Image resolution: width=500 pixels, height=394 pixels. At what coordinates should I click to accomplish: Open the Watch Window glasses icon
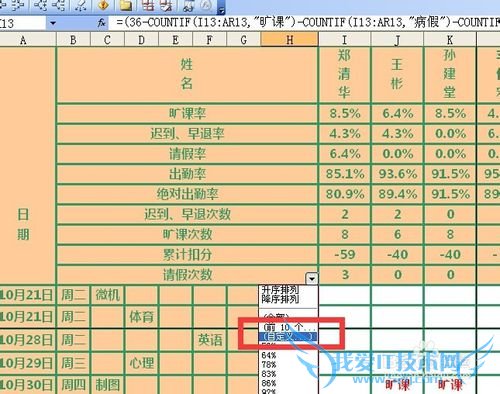tap(189, 5)
